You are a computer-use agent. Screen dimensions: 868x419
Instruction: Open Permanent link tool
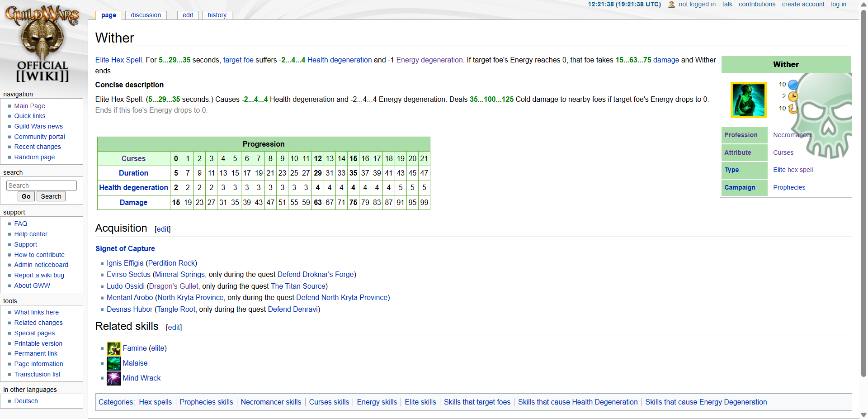tap(36, 353)
